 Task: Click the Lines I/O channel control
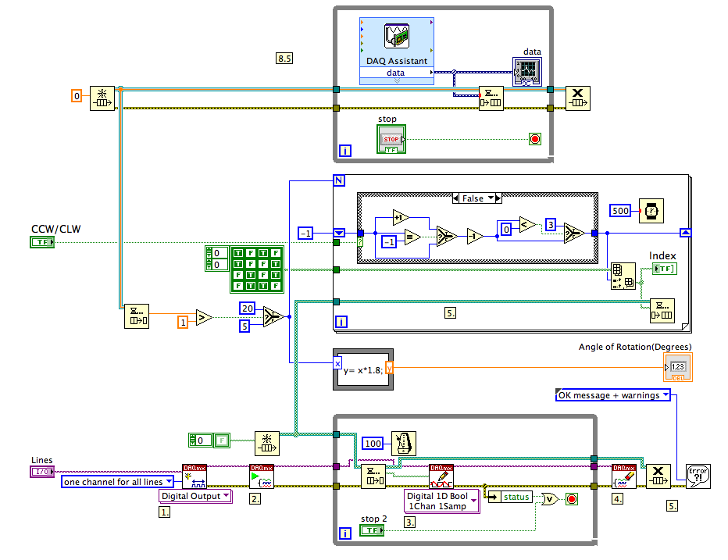42,472
